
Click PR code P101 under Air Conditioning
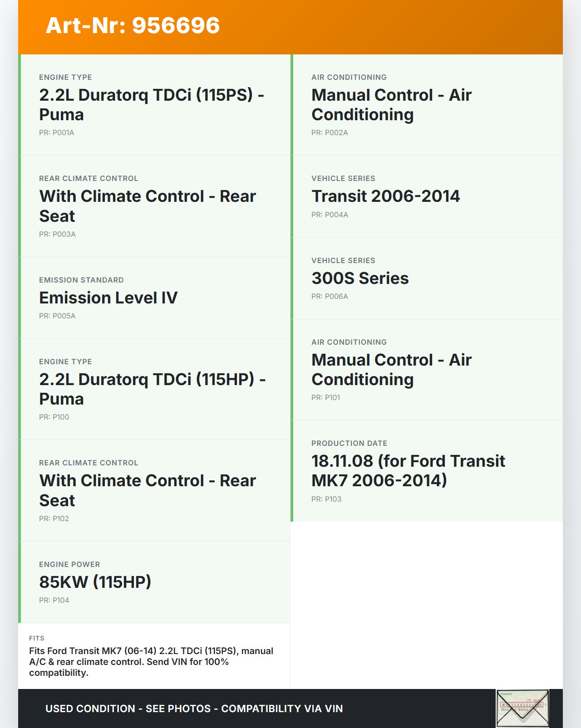click(325, 398)
